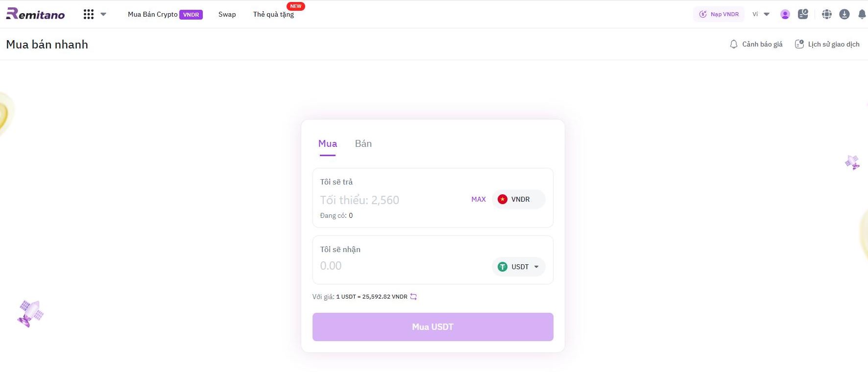868x372 pixels.
Task: Open the user profile avatar icon
Action: click(x=785, y=15)
